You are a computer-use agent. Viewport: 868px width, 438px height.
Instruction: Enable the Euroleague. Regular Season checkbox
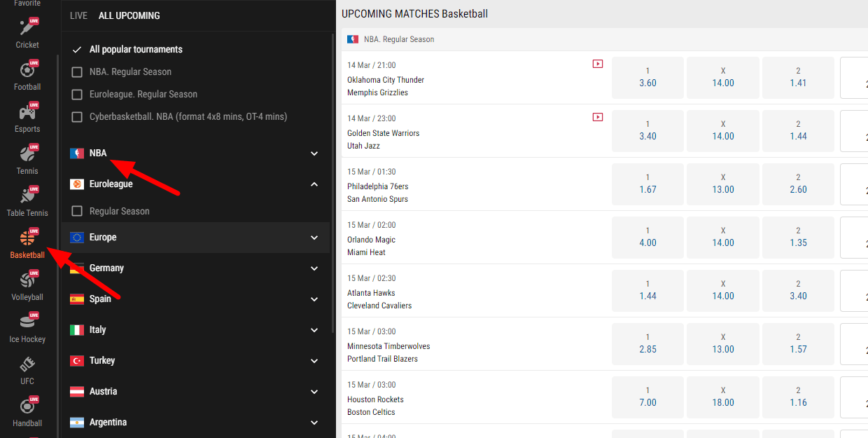77,95
